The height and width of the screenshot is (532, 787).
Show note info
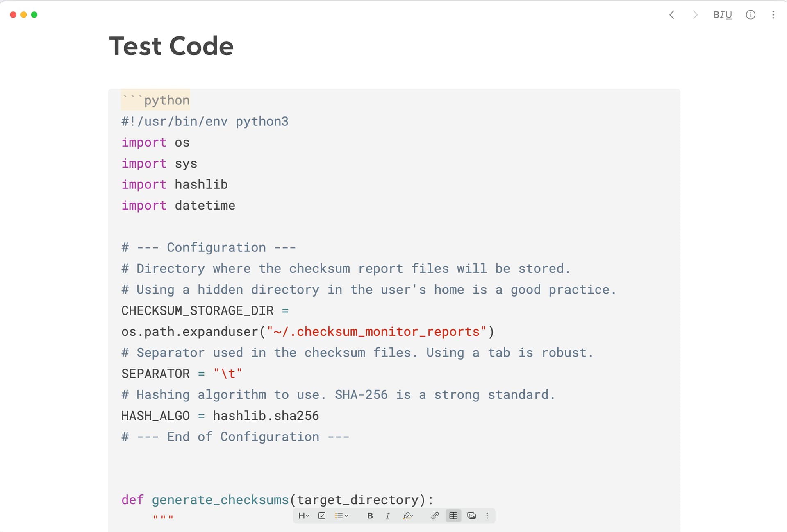(x=751, y=15)
